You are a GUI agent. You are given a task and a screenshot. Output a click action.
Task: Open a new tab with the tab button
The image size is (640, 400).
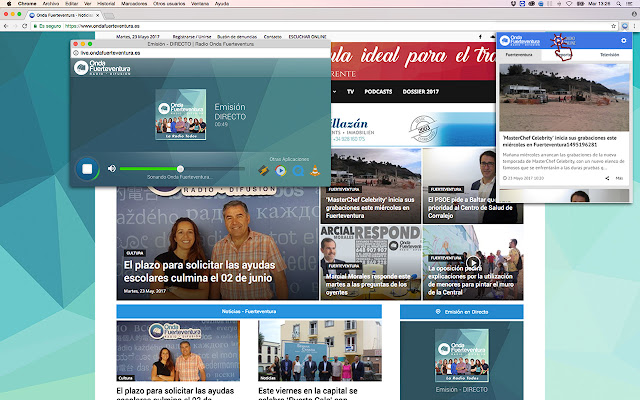pos(109,16)
